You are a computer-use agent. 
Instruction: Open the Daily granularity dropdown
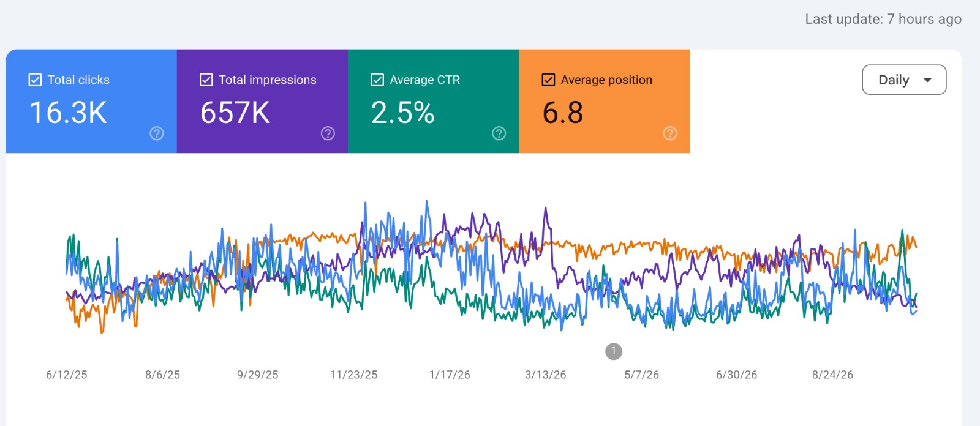(x=904, y=80)
